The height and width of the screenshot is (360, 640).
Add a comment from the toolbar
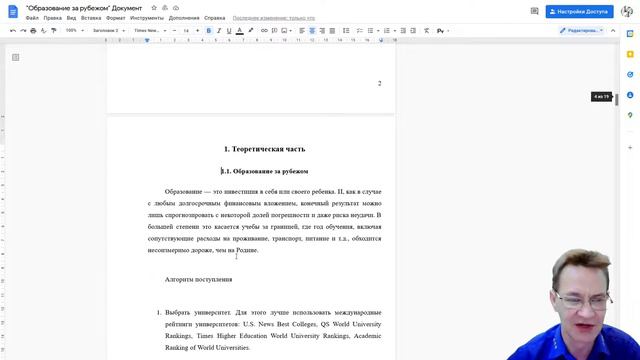[x=274, y=31]
